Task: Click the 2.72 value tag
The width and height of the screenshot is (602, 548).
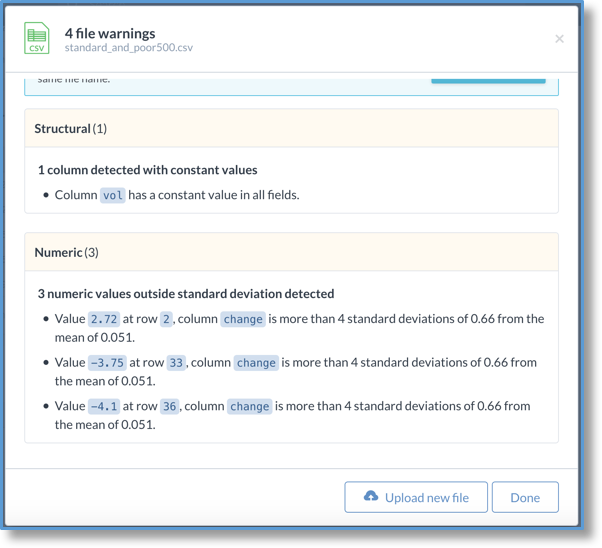Action: point(104,319)
